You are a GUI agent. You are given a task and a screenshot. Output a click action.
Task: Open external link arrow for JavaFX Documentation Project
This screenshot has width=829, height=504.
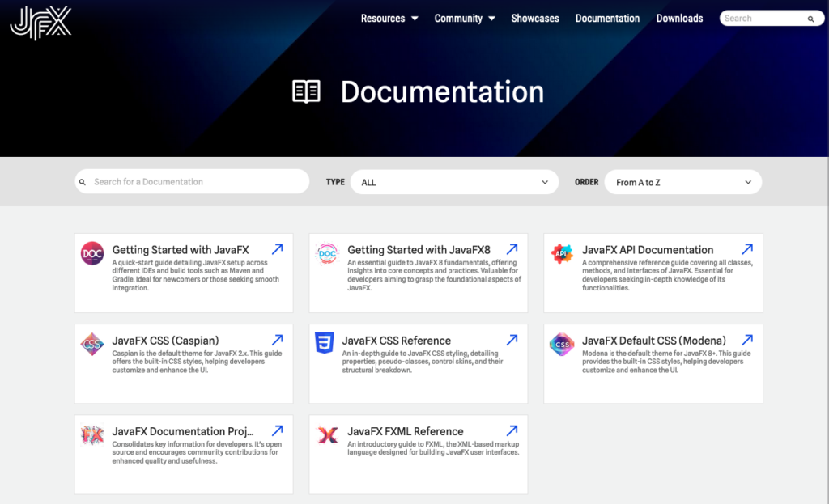click(278, 430)
